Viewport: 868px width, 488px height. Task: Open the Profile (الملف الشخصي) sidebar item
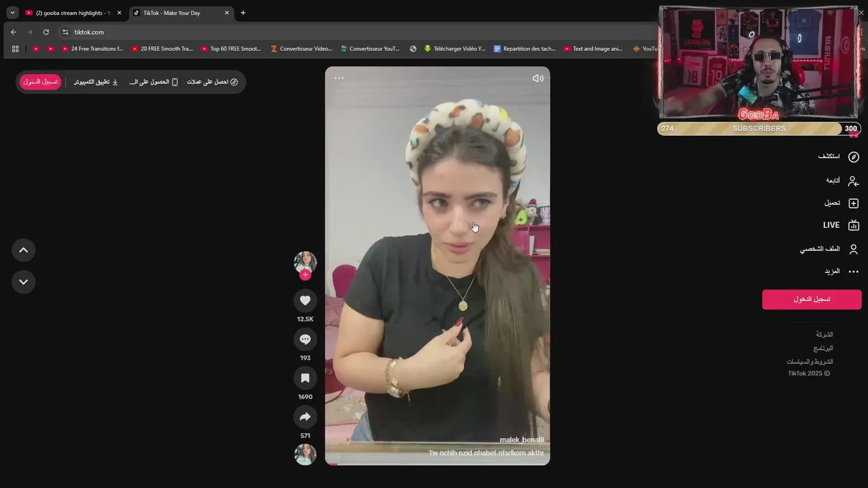pos(829,249)
